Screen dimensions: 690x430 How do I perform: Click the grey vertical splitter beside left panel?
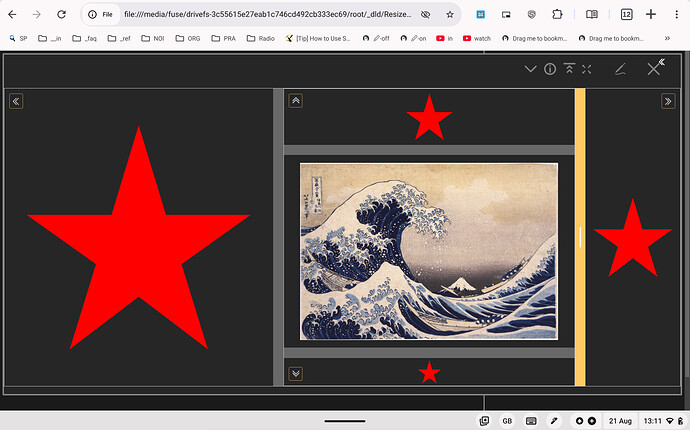(x=278, y=237)
